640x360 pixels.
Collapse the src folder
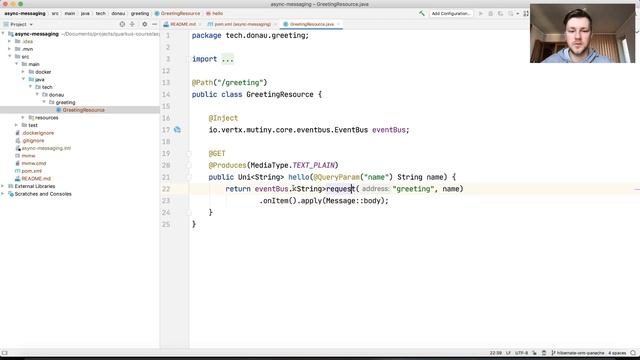click(10, 56)
